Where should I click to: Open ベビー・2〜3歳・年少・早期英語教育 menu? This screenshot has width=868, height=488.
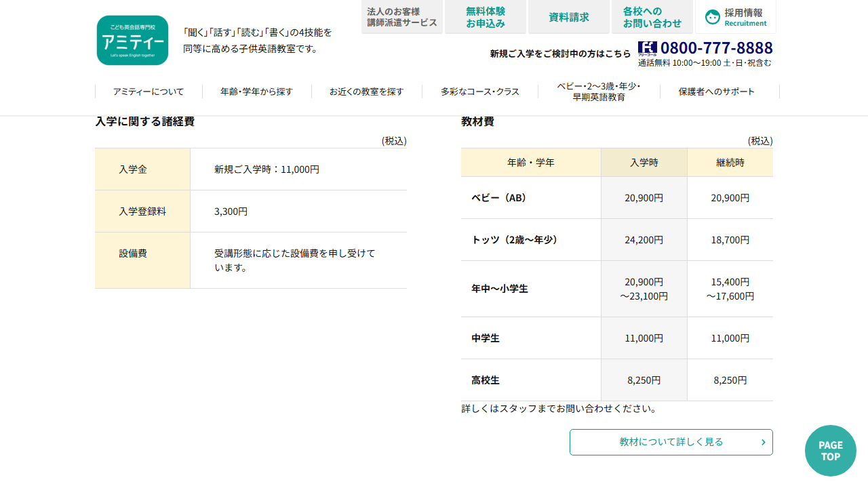coord(599,91)
